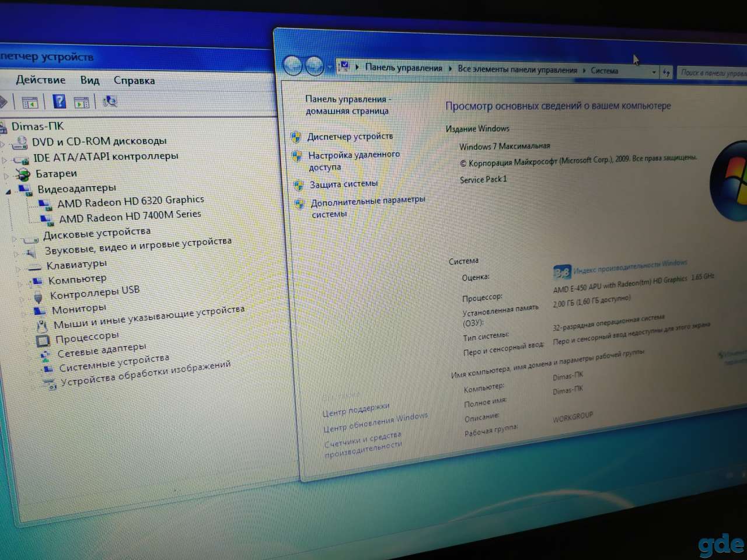Click the Видеоадаптеры category icon

pyautogui.click(x=26, y=189)
